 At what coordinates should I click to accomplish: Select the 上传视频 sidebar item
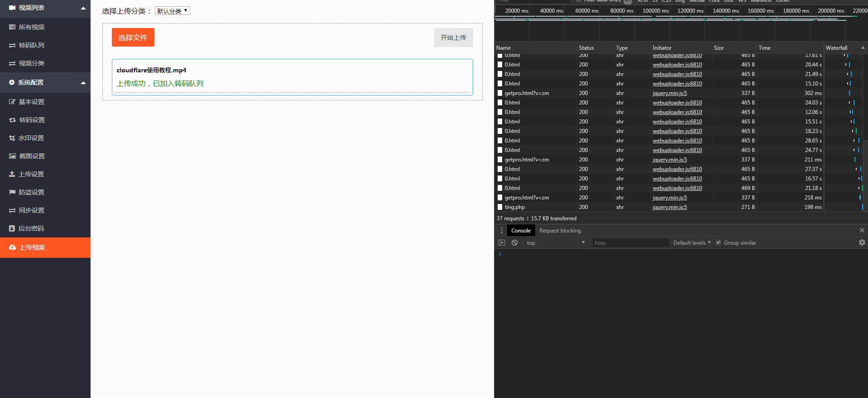tap(45, 247)
